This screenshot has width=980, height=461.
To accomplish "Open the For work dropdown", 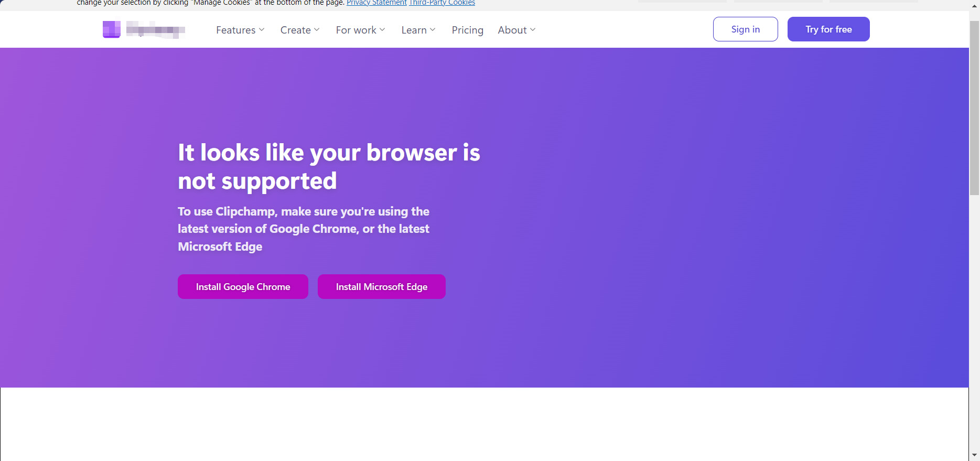I will pyautogui.click(x=361, y=30).
